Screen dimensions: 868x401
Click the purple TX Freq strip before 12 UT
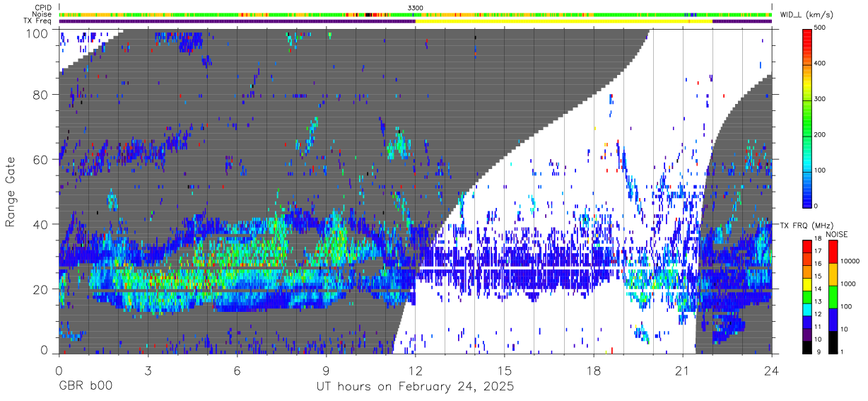point(237,21)
